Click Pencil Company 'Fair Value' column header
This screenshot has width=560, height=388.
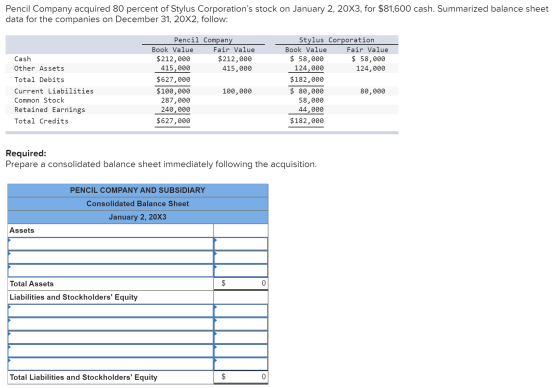[x=234, y=50]
